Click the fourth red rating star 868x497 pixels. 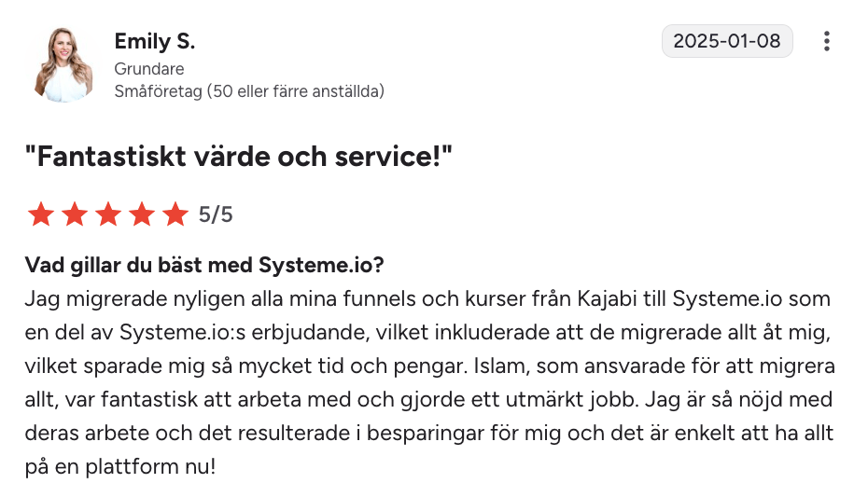click(142, 215)
